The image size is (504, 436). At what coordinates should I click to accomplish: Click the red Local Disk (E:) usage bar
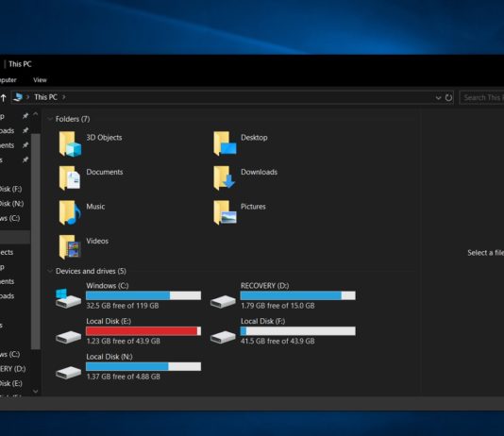coord(143,331)
